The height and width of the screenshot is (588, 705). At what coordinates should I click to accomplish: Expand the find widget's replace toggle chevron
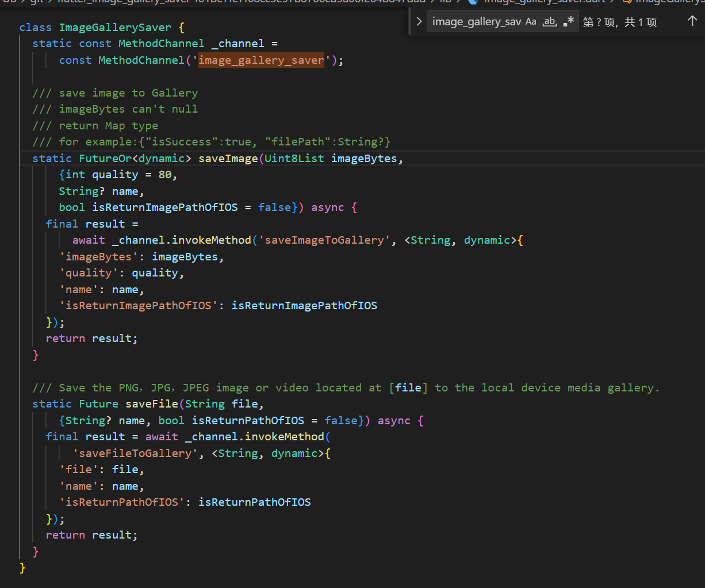pyautogui.click(x=419, y=22)
